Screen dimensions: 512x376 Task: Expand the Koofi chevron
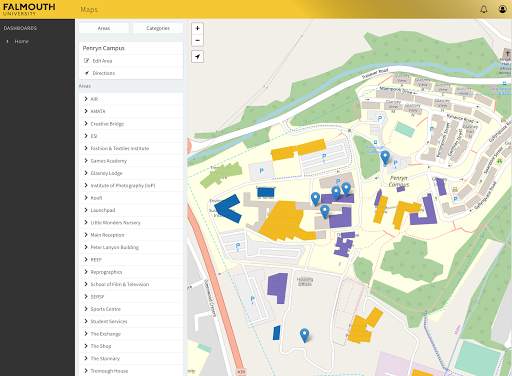tap(86, 197)
